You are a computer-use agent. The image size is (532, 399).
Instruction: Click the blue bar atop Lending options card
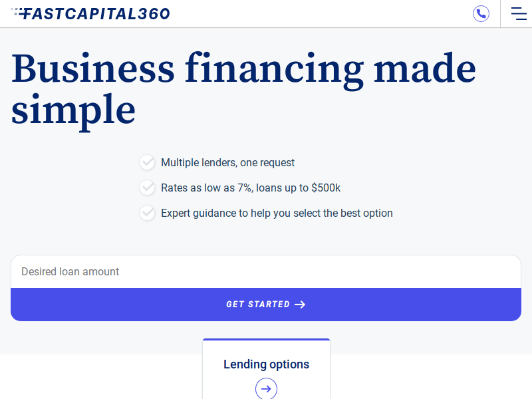tap(267, 339)
